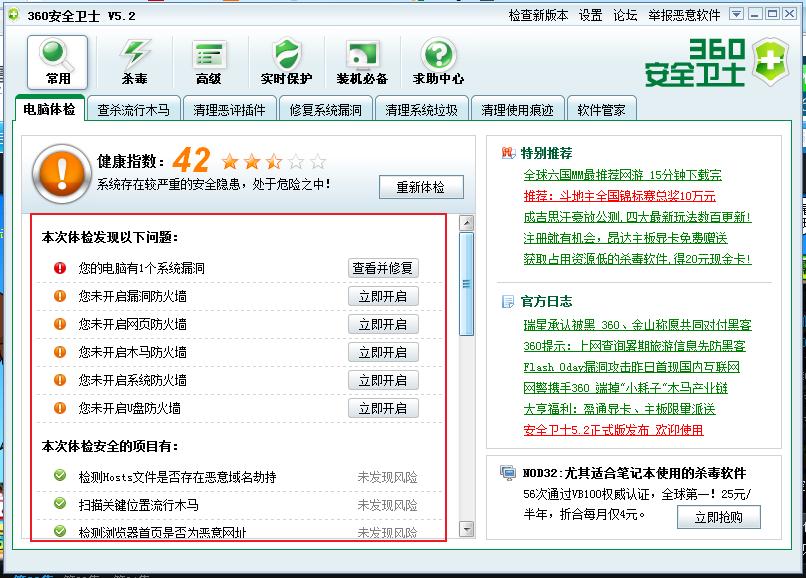806x578 pixels.
Task: Open link 成吉思汗豪放公测
Action: click(637, 217)
